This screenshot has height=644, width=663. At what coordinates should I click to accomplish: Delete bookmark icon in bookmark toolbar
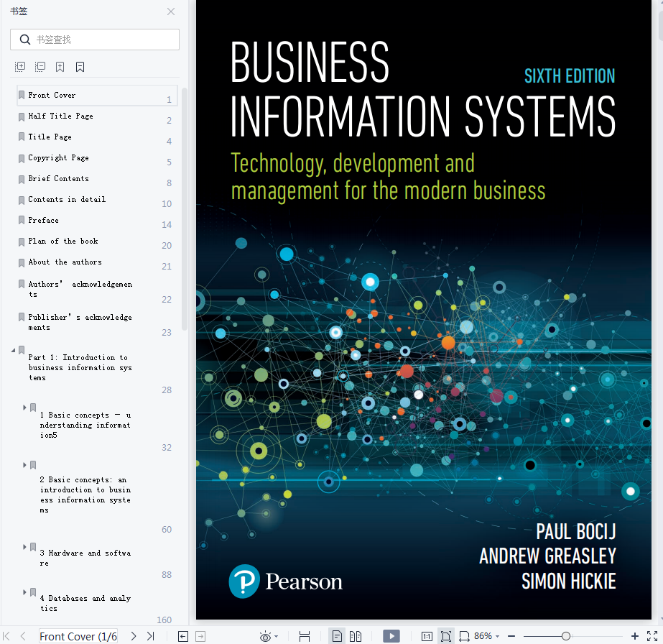pos(80,66)
